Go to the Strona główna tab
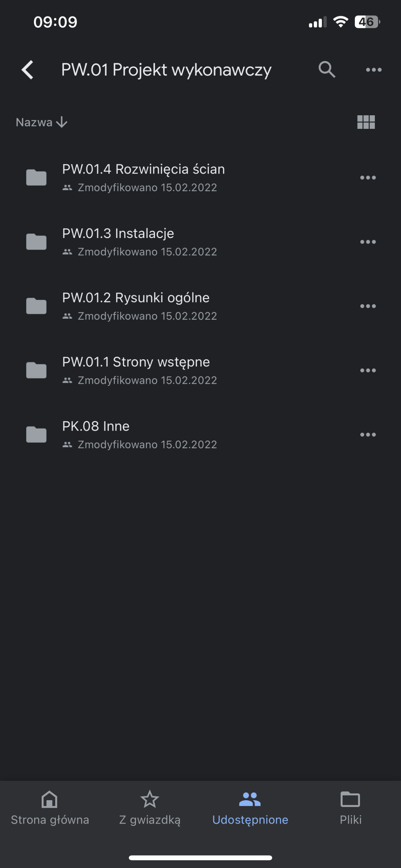The height and width of the screenshot is (868, 401). (50, 808)
